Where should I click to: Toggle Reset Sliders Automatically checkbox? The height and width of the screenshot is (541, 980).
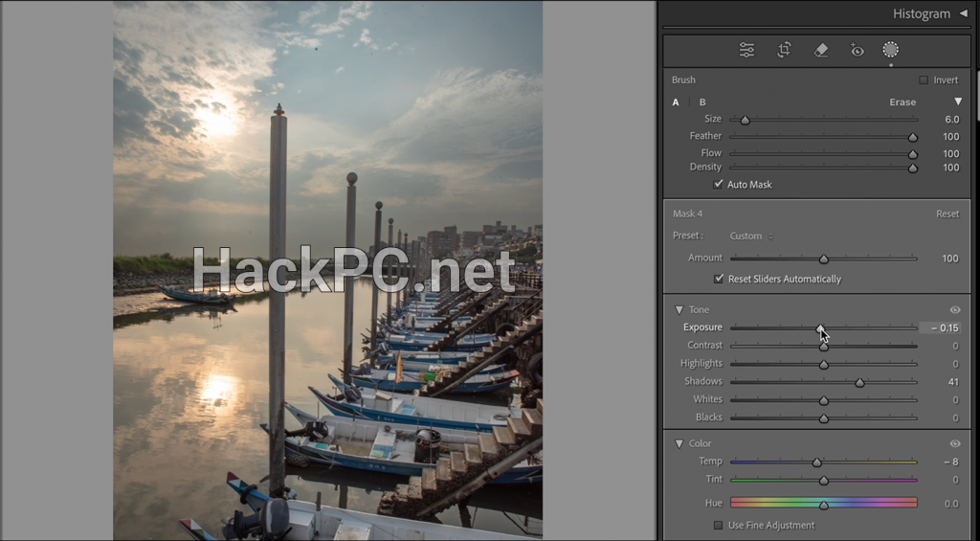click(x=719, y=279)
